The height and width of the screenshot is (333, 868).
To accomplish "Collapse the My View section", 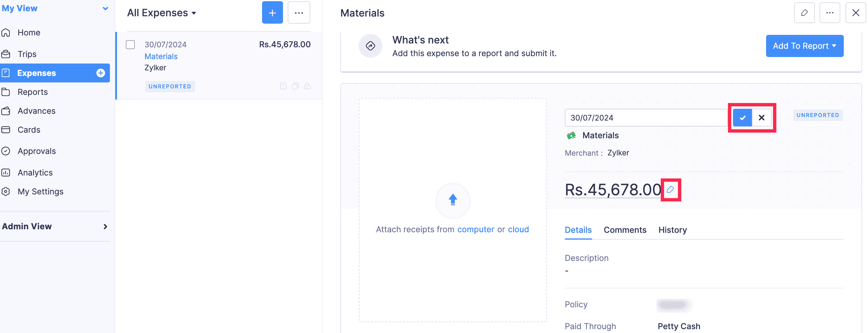I will click(105, 9).
